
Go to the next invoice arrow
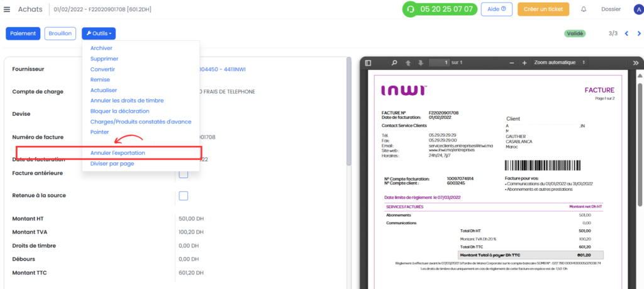639,34
